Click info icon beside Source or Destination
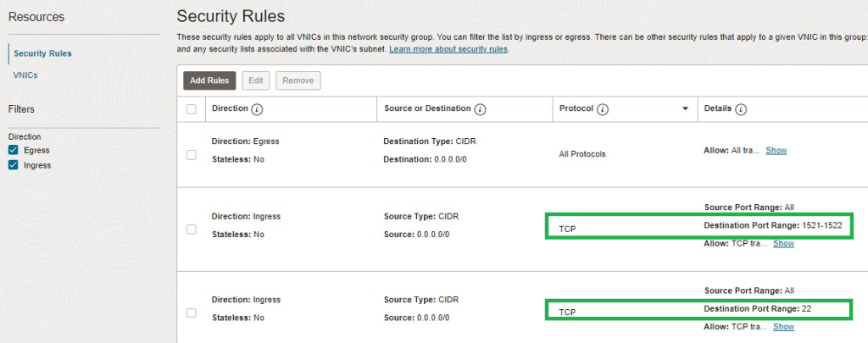The image size is (868, 343). point(480,109)
